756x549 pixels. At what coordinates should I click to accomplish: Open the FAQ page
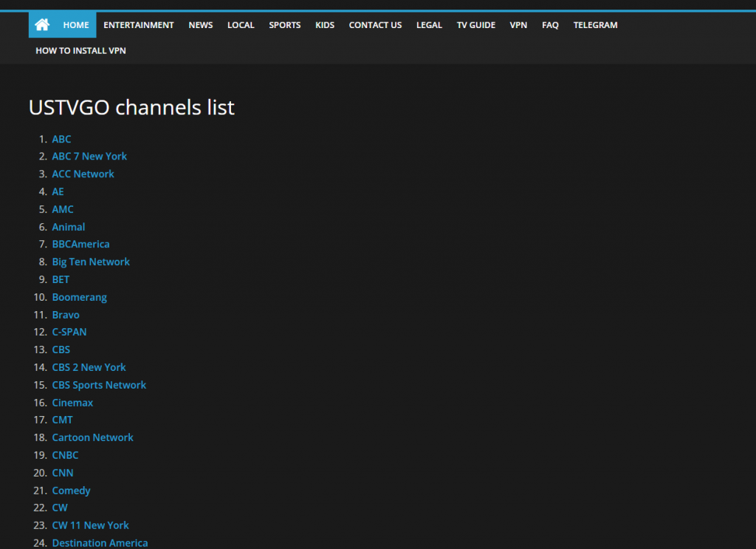550,25
